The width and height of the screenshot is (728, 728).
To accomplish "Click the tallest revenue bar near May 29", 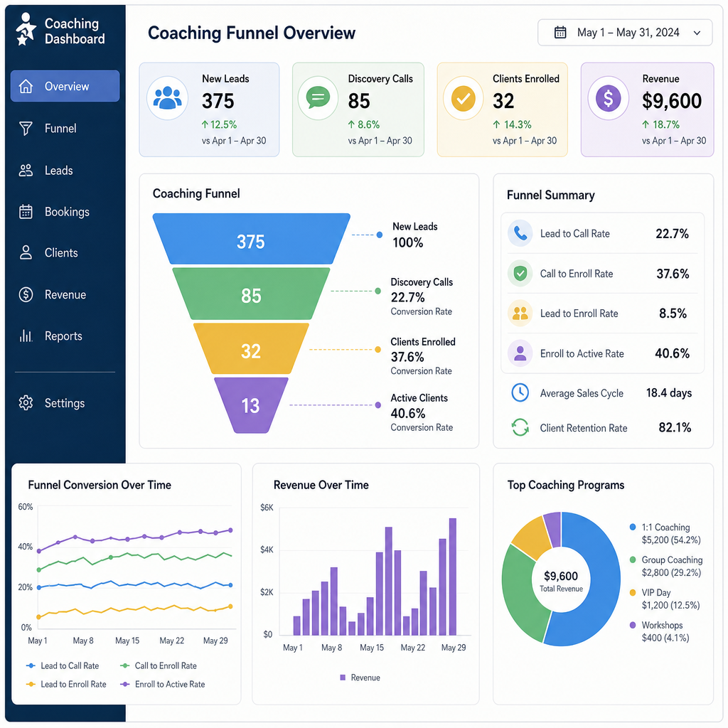I will [x=453, y=577].
